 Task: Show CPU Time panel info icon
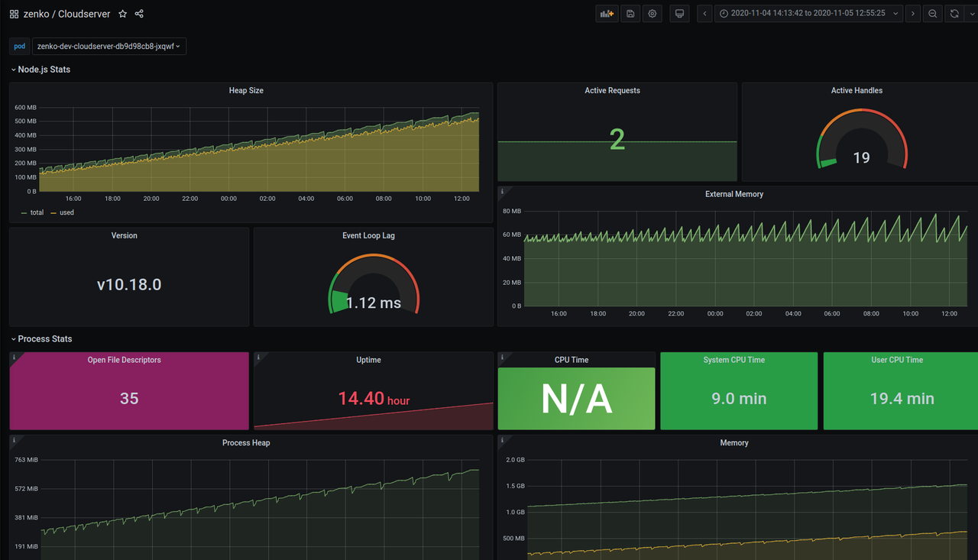[x=502, y=357]
